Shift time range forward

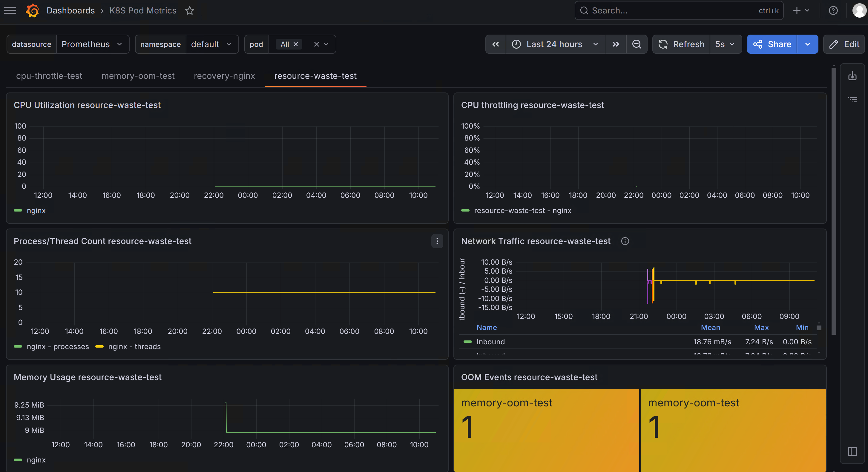click(x=616, y=44)
